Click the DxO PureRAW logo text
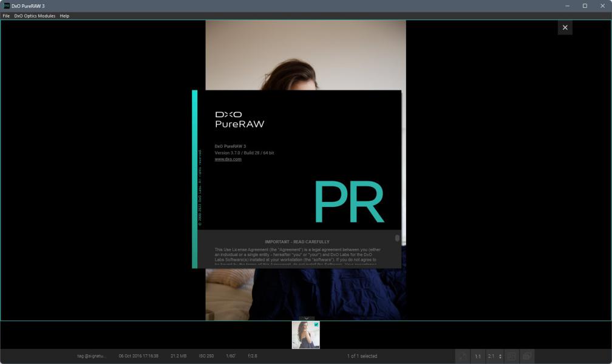The width and height of the screenshot is (612, 364). (x=240, y=120)
